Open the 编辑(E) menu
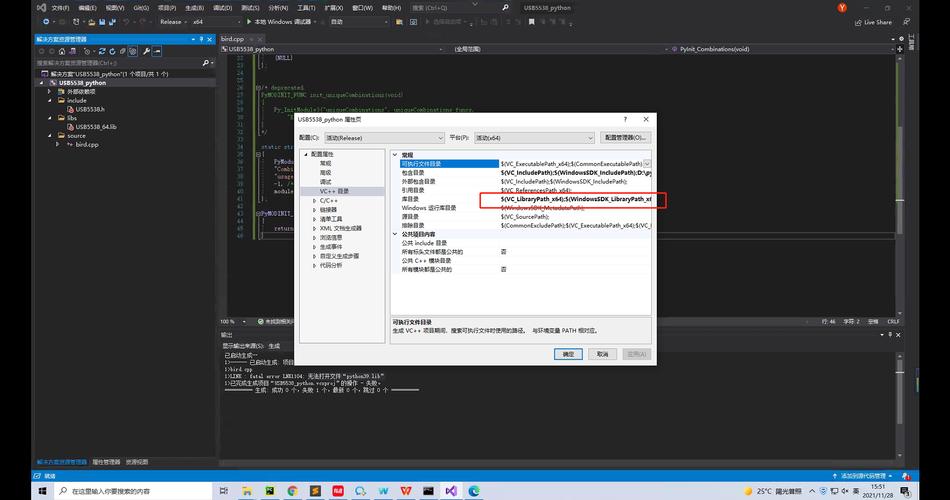This screenshot has height=500, width=950. tap(87, 8)
